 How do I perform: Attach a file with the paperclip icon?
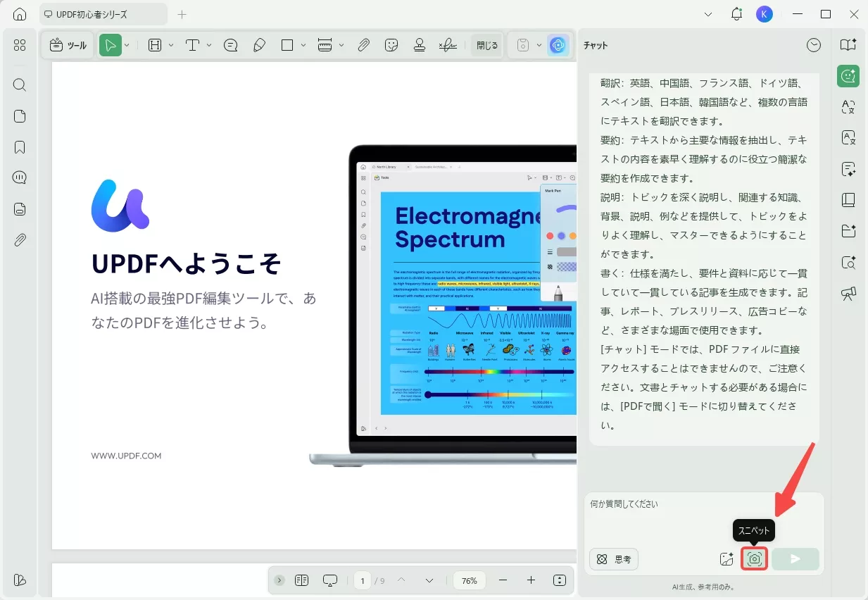tap(363, 44)
